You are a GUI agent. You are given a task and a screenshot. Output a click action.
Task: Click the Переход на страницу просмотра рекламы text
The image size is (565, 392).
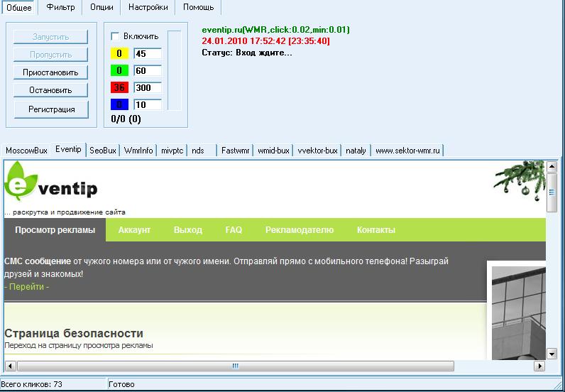pos(79,345)
